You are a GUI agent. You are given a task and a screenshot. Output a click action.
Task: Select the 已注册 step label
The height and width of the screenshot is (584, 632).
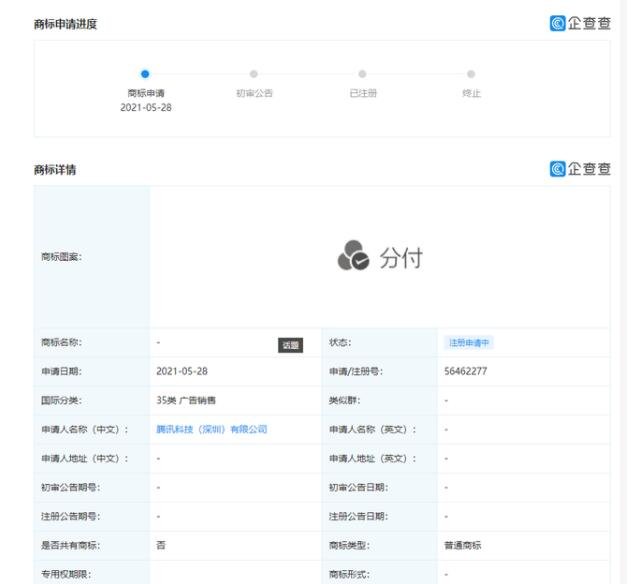point(363,93)
